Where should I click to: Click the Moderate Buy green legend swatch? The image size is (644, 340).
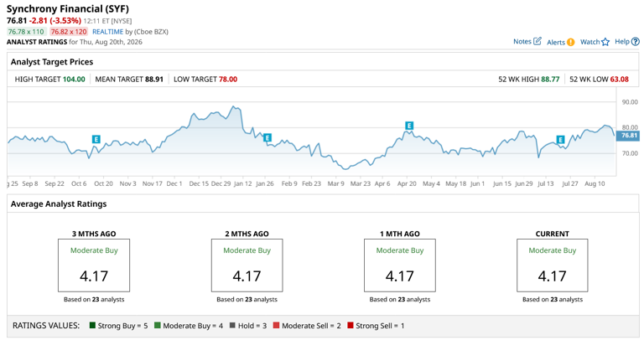click(158, 325)
